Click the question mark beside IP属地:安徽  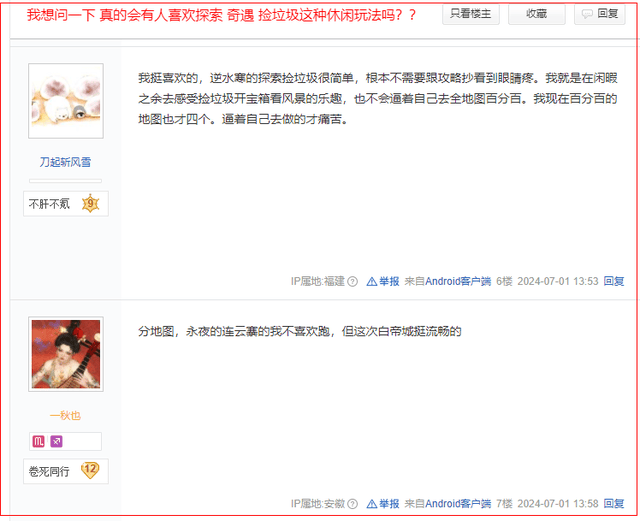pyautogui.click(x=353, y=504)
